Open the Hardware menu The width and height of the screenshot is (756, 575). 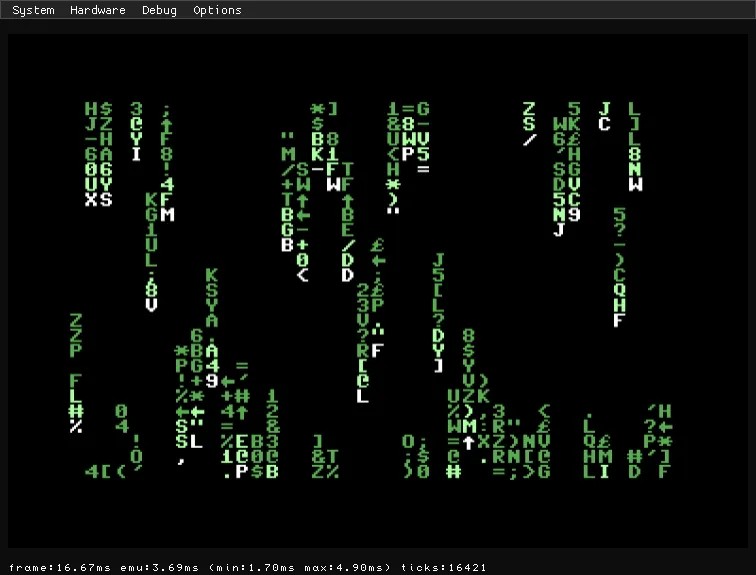[x=97, y=10]
